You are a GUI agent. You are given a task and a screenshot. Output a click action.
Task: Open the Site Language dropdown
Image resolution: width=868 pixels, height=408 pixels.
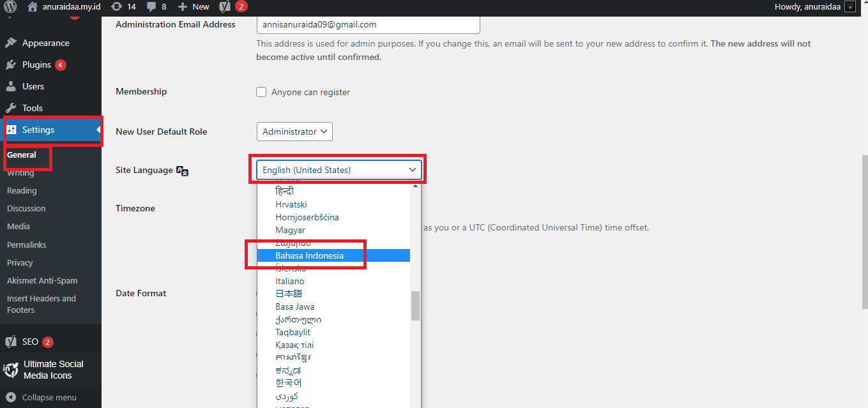[339, 170]
